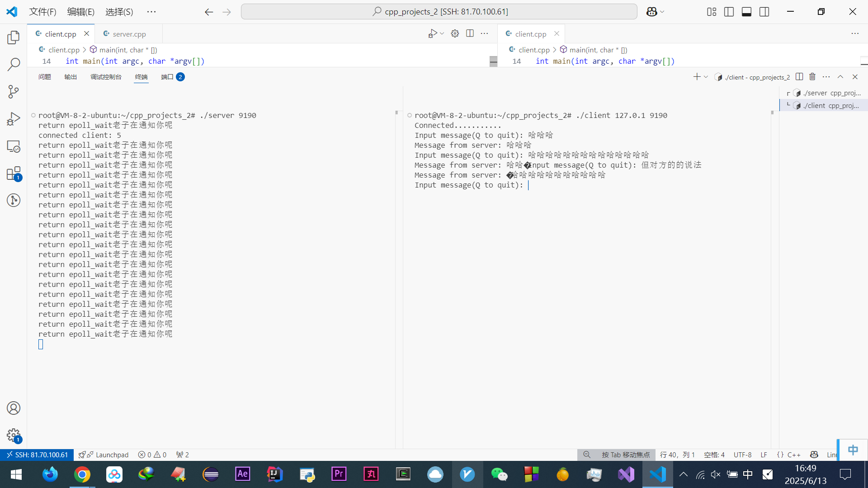Screen dimensions: 868x488
Task: Expand the new terminal launch profile dropdown
Action: (x=706, y=77)
